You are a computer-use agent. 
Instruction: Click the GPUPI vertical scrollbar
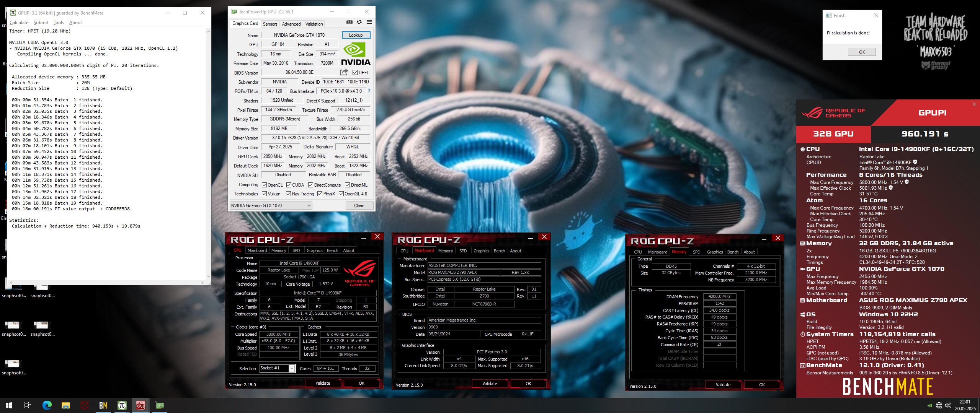click(209, 153)
